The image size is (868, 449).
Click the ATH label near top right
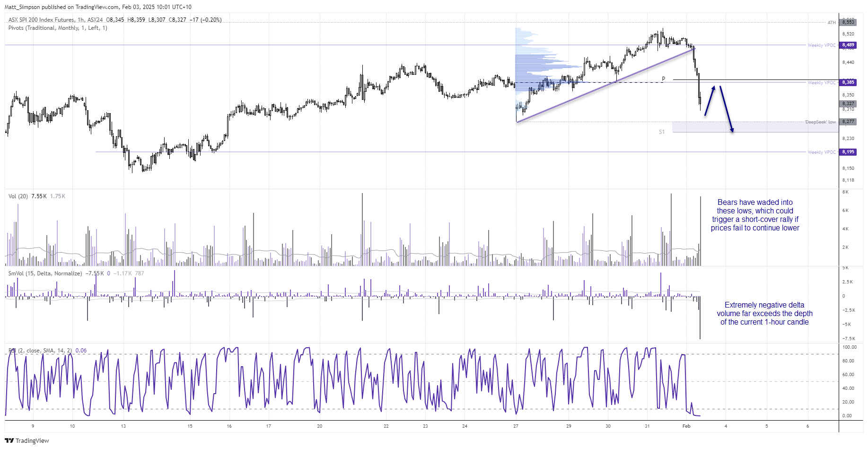click(831, 23)
